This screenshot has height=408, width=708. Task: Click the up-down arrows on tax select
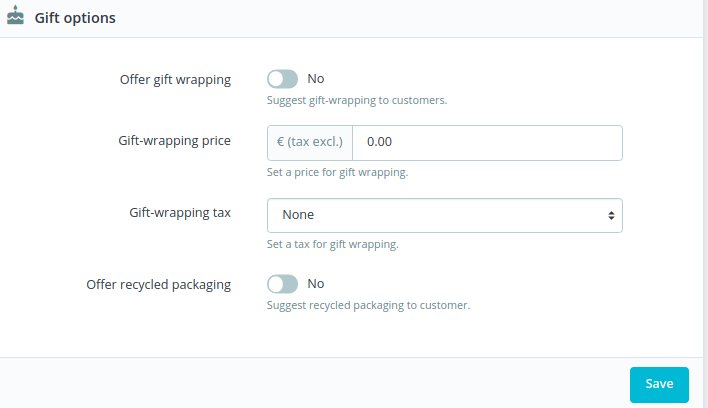tap(611, 215)
